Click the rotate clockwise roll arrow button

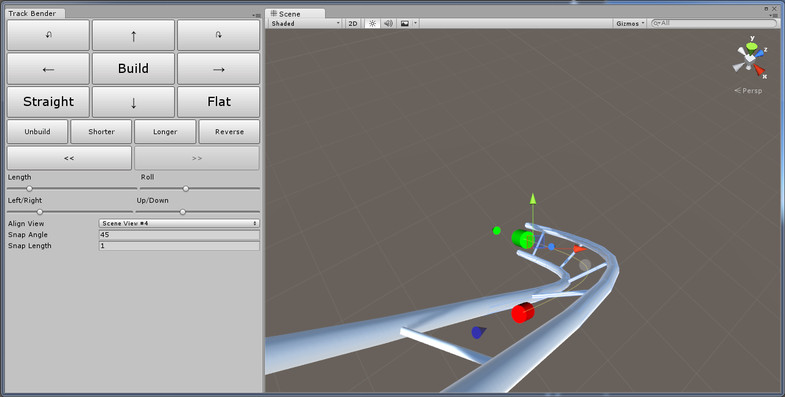(219, 35)
